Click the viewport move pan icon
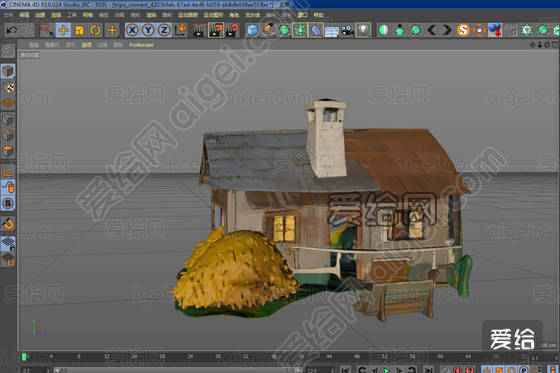This screenshot has width=560, height=373. pyautogui.click(x=532, y=45)
